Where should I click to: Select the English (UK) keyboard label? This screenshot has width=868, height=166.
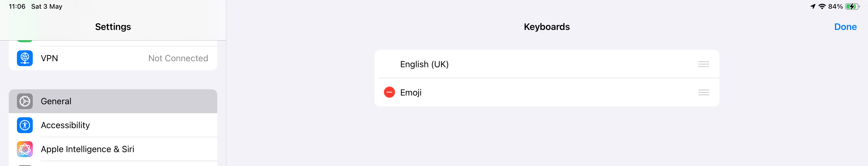coord(424,64)
